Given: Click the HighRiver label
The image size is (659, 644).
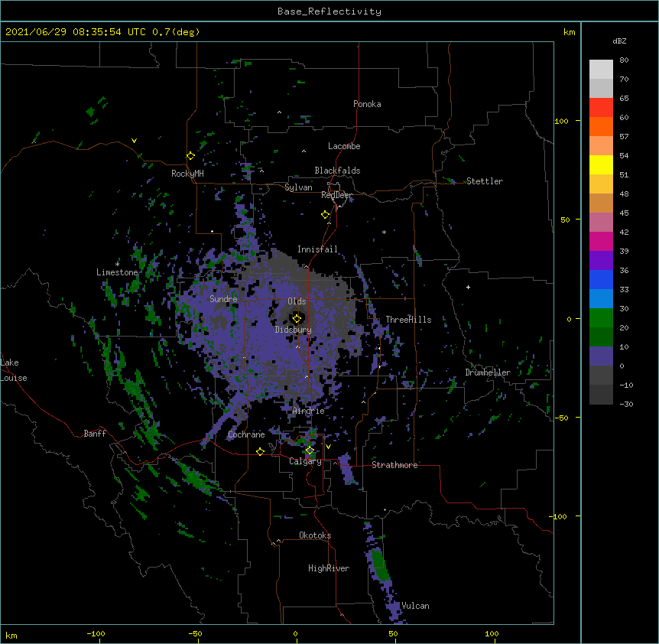Looking at the screenshot, I should [329, 568].
